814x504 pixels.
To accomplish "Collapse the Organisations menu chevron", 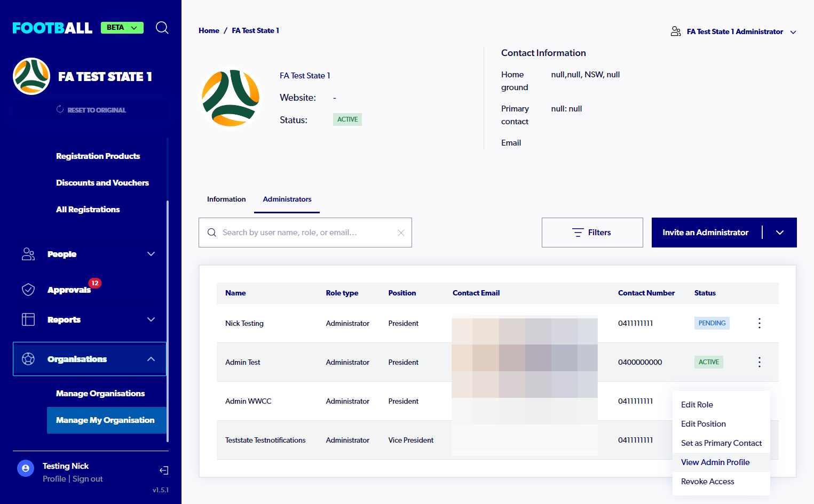I will pos(151,359).
